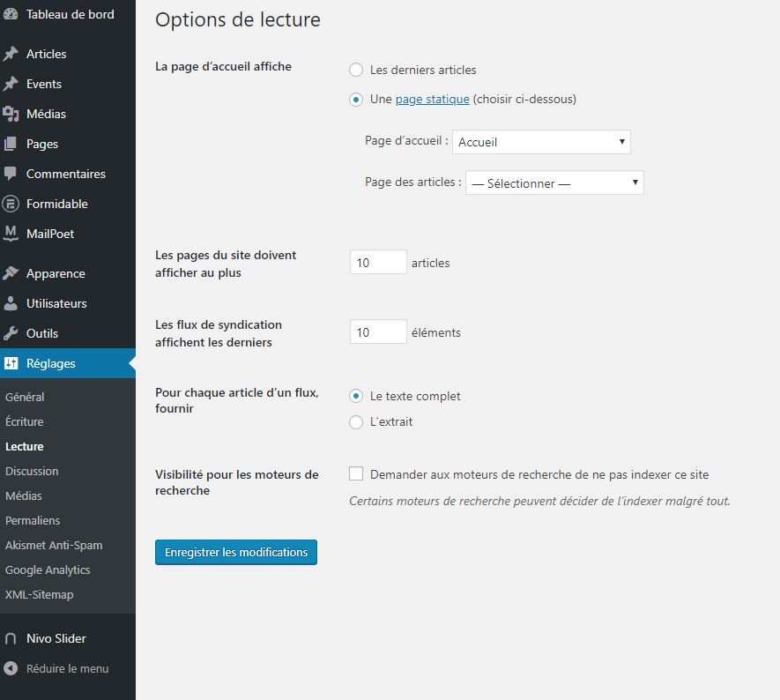
Task: Open the Permaliens settings submenu item
Action: (33, 520)
